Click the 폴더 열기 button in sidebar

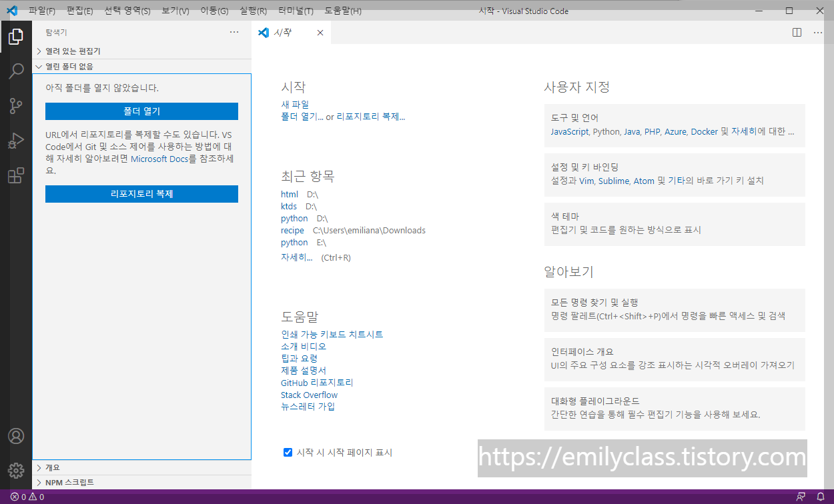pyautogui.click(x=141, y=111)
